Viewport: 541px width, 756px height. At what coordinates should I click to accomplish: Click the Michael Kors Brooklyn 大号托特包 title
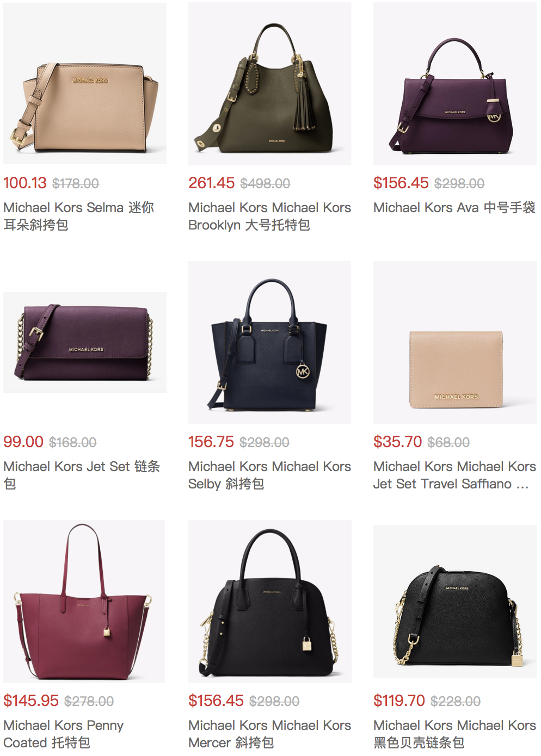tap(269, 216)
